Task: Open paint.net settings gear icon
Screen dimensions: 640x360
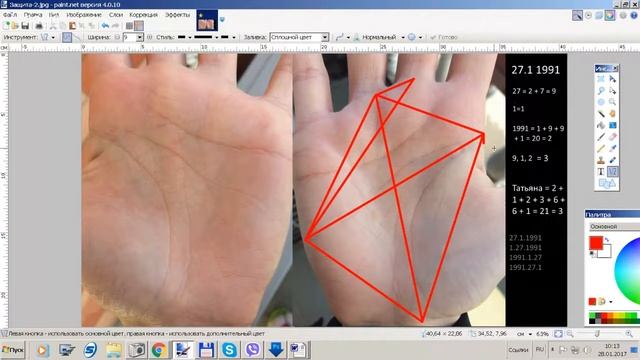Action: coord(623,16)
